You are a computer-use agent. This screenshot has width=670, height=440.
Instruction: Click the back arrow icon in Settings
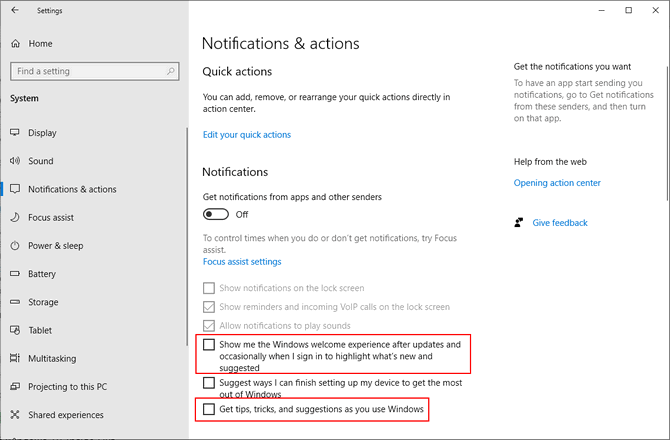pyautogui.click(x=14, y=10)
